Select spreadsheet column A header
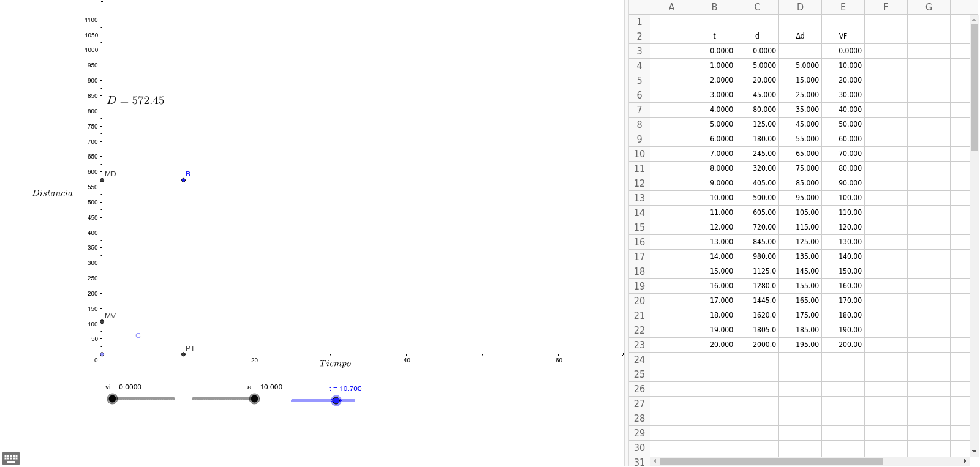980x467 pixels. (x=671, y=7)
